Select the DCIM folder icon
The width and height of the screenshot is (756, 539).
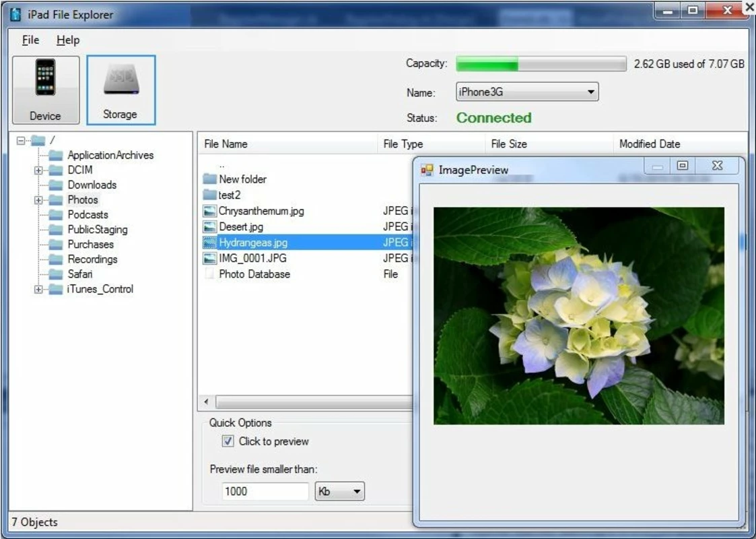pyautogui.click(x=56, y=170)
